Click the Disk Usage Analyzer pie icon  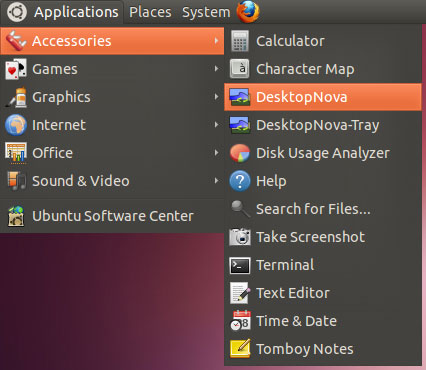coord(240,153)
